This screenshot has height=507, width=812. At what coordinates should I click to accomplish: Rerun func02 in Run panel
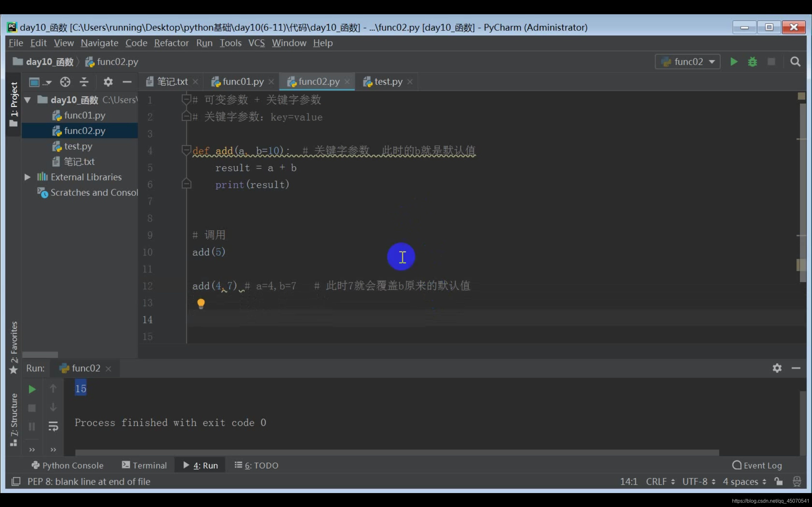tap(32, 389)
